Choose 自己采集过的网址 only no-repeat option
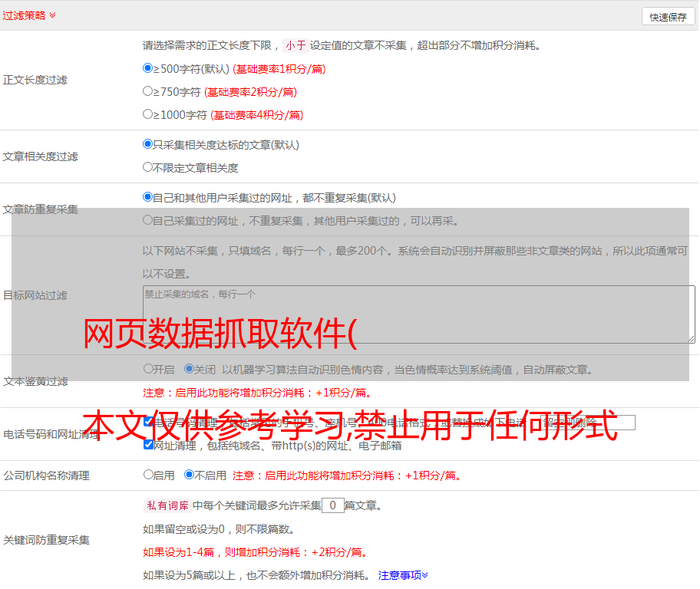Screen dimensions: 700x589 148,220
